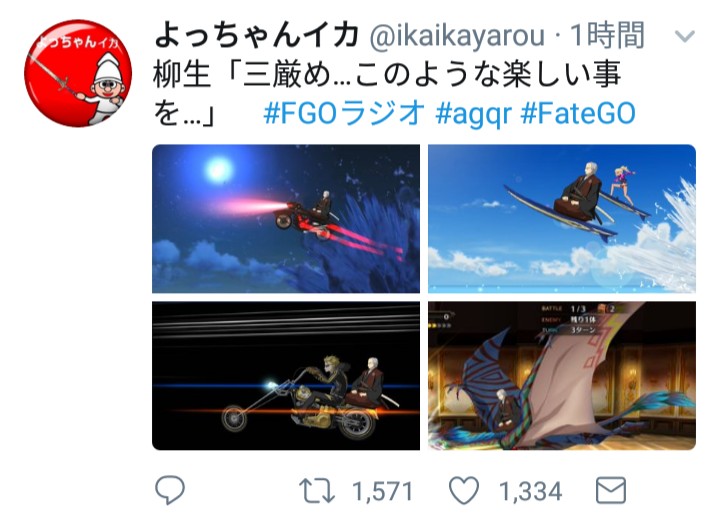720x516 pixels.
Task: Open the #agqr hashtag
Action: [x=473, y=113]
